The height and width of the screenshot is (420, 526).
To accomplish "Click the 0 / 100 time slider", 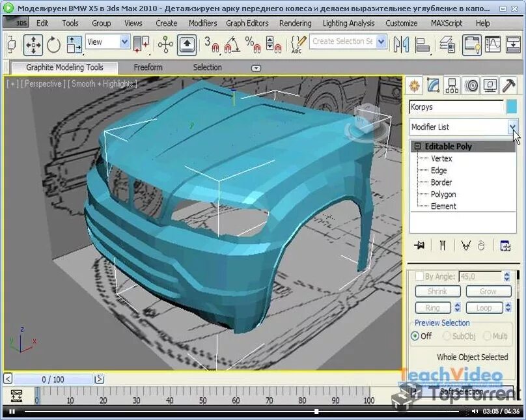I will coord(53,380).
